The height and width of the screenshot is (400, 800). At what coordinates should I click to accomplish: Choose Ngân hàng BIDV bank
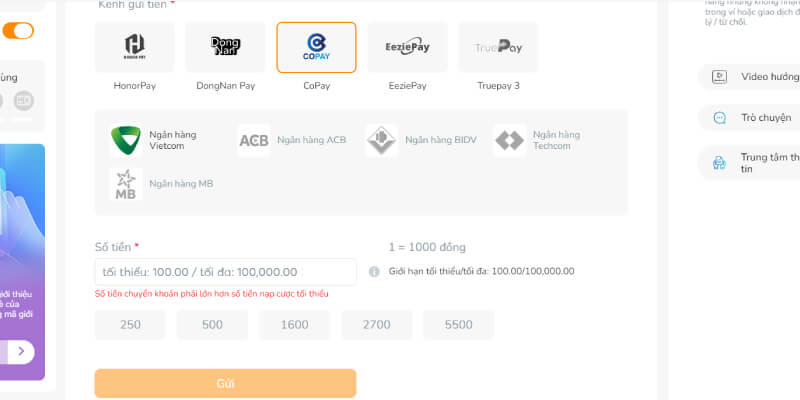point(421,140)
